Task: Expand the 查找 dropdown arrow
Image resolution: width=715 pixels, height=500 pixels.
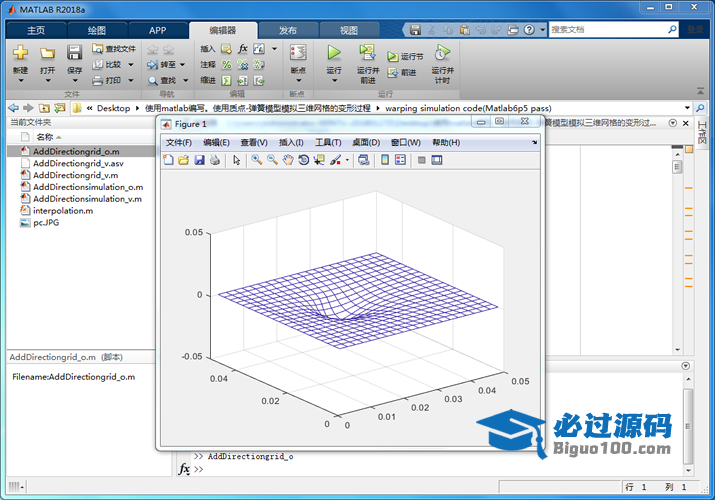Action: pyautogui.click(x=186, y=81)
